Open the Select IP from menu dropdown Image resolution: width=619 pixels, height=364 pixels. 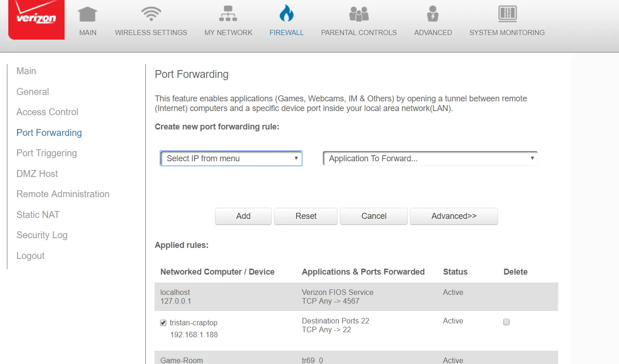[231, 158]
